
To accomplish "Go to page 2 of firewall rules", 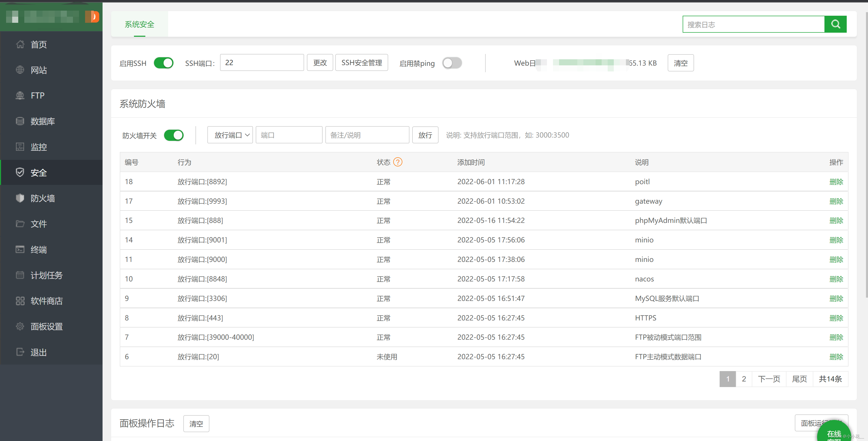I will tap(744, 379).
